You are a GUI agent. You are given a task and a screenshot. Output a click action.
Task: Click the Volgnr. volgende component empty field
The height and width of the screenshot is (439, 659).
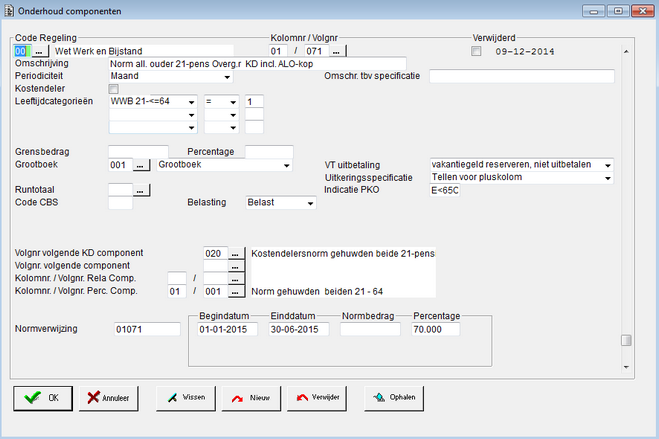point(216,266)
